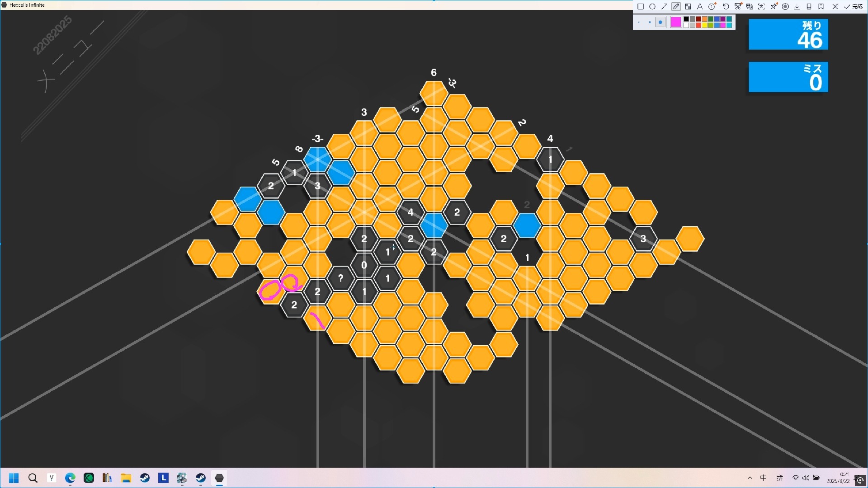This screenshot has height=488, width=868.
Task: Open the volume speaker tray icon
Action: 806,478
